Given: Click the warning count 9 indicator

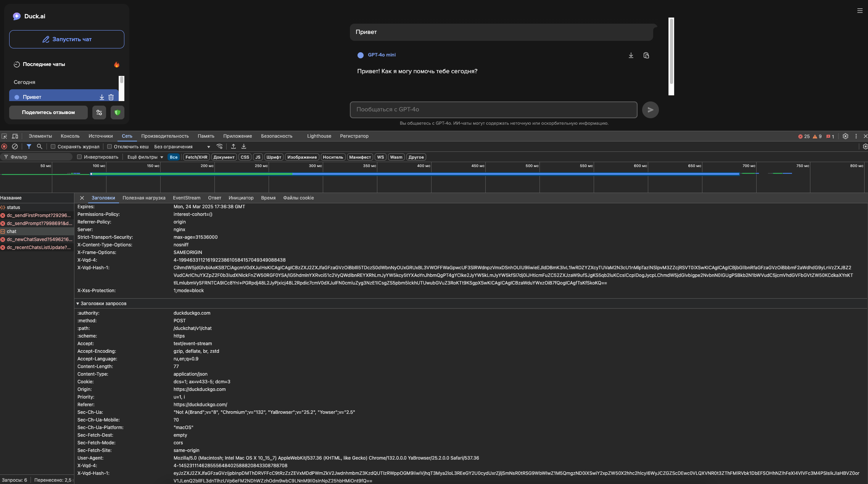Looking at the screenshot, I should point(817,137).
